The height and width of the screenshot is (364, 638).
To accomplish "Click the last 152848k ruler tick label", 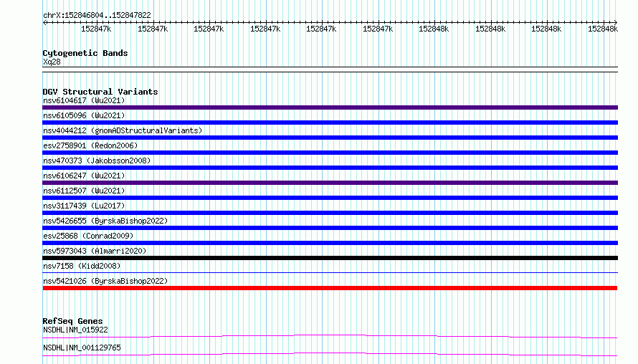I will 603,29.
